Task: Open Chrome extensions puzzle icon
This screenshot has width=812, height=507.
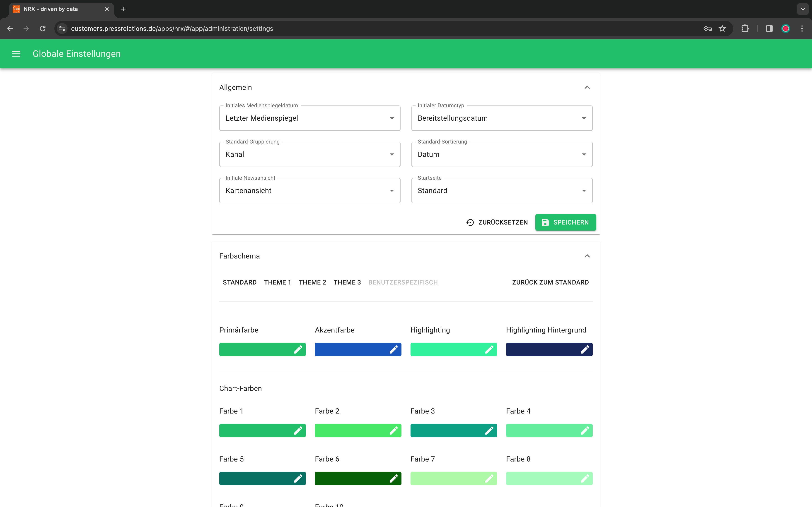Action: point(745,29)
